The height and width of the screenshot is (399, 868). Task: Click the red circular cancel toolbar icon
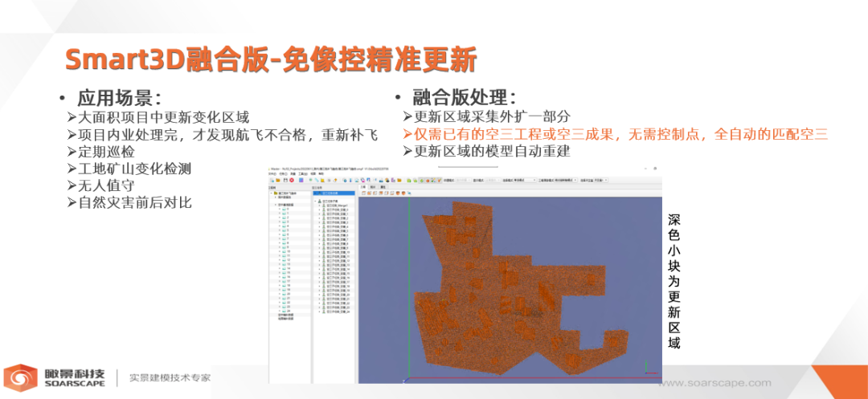pyautogui.click(x=292, y=180)
